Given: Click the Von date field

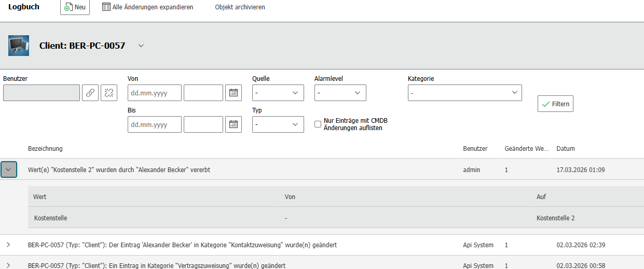Looking at the screenshot, I should [x=155, y=93].
